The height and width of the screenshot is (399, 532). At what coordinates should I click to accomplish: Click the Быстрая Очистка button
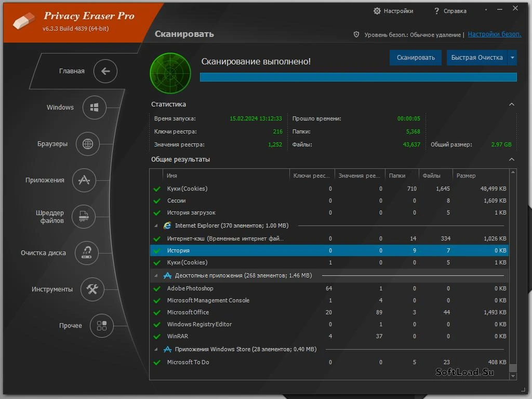click(x=477, y=58)
